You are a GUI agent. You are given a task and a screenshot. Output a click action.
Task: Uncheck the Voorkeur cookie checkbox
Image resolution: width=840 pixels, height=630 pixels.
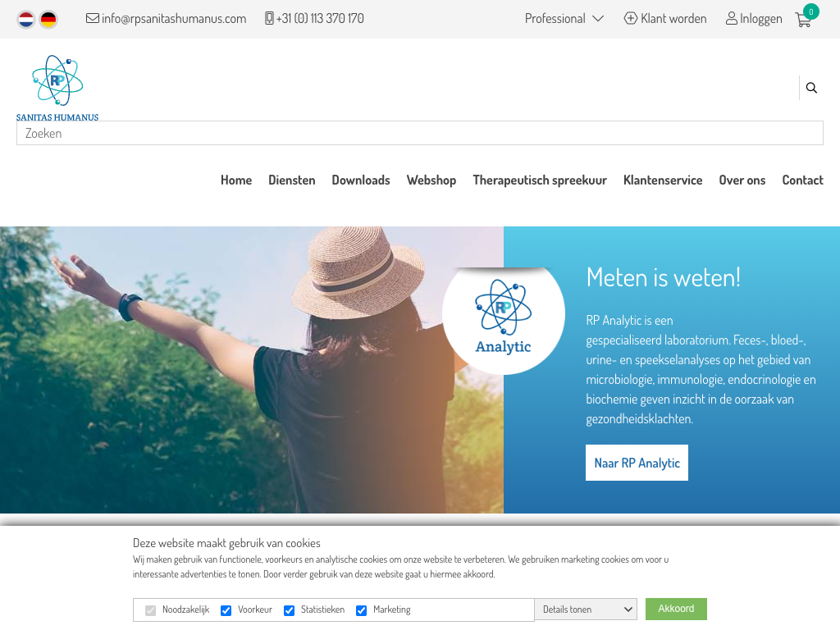point(226,610)
